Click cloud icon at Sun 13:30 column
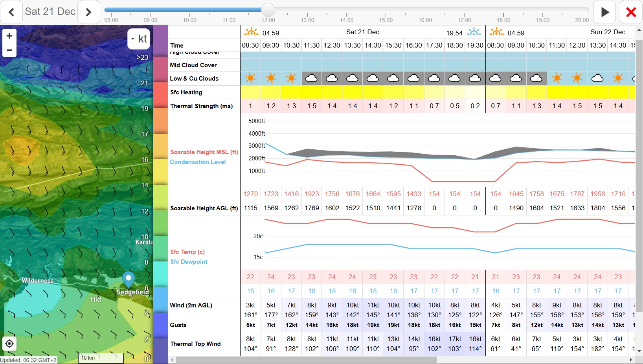 coord(598,78)
